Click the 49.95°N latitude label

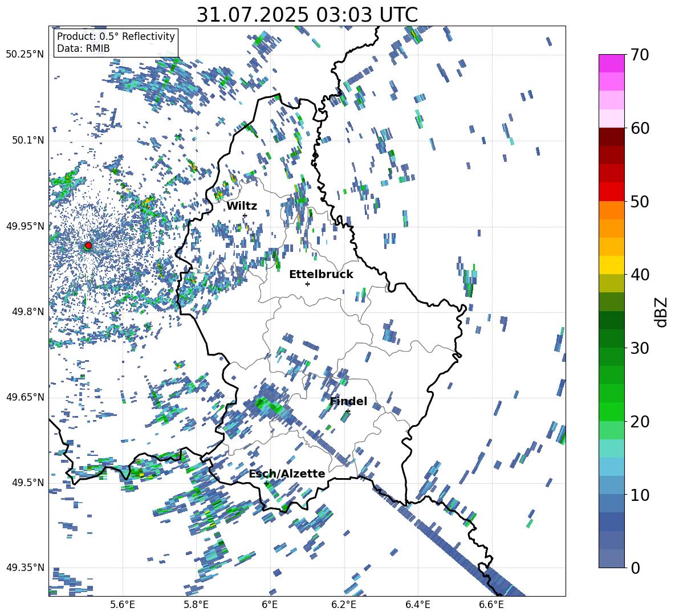[25, 226]
